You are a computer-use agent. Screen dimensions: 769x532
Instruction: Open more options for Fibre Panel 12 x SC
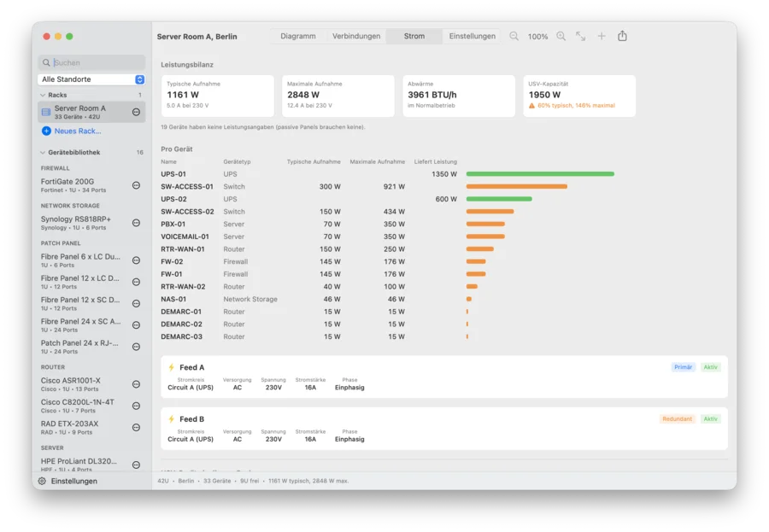(x=137, y=303)
